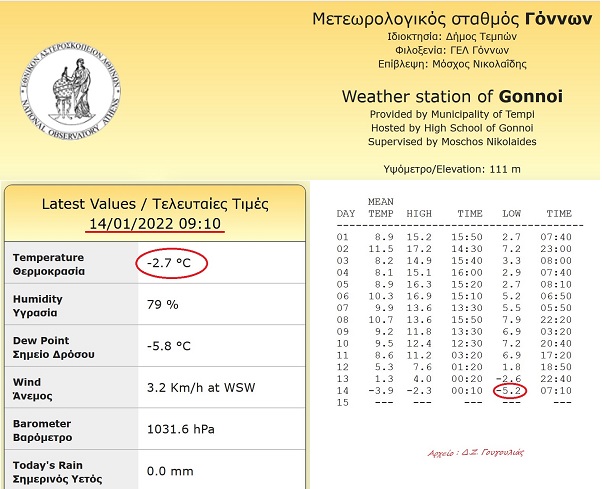Select the 'Weather station of Gonnoi' heading

(452, 96)
